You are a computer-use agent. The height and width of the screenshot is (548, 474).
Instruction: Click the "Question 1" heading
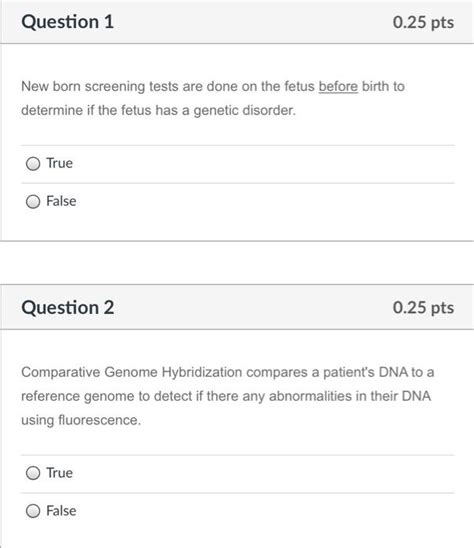click(x=67, y=22)
